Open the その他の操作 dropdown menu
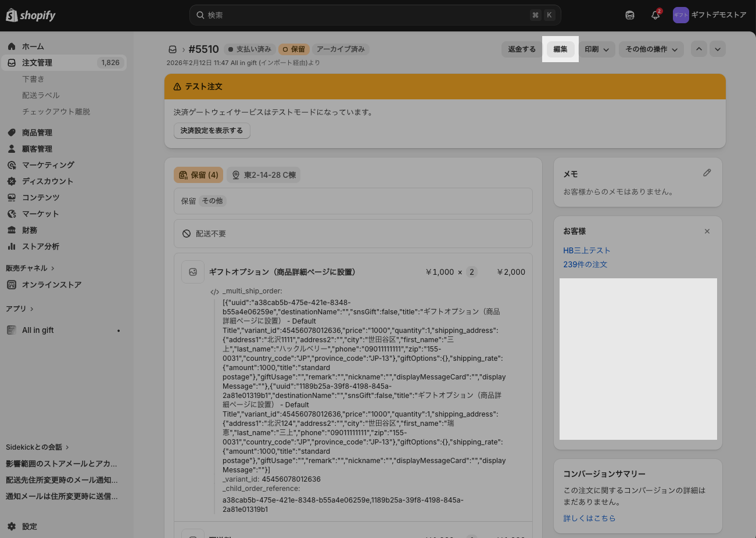The width and height of the screenshot is (756, 538). (x=651, y=49)
